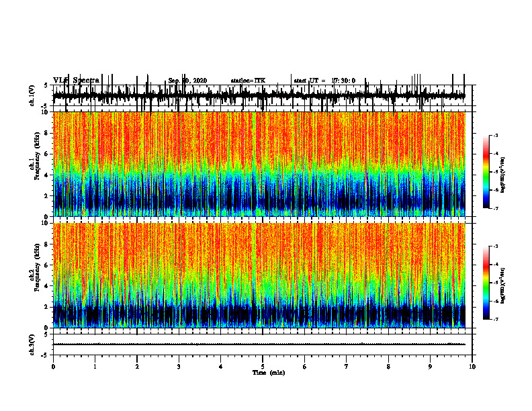Click the 'VLF Spectra' plot title
This screenshot has width=532, height=411.
76,81
